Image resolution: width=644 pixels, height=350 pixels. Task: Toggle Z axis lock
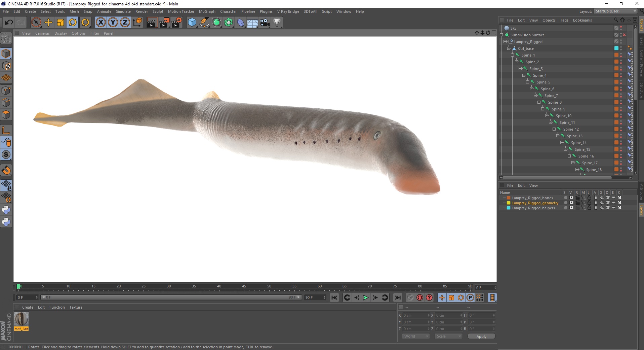pyautogui.click(x=125, y=23)
